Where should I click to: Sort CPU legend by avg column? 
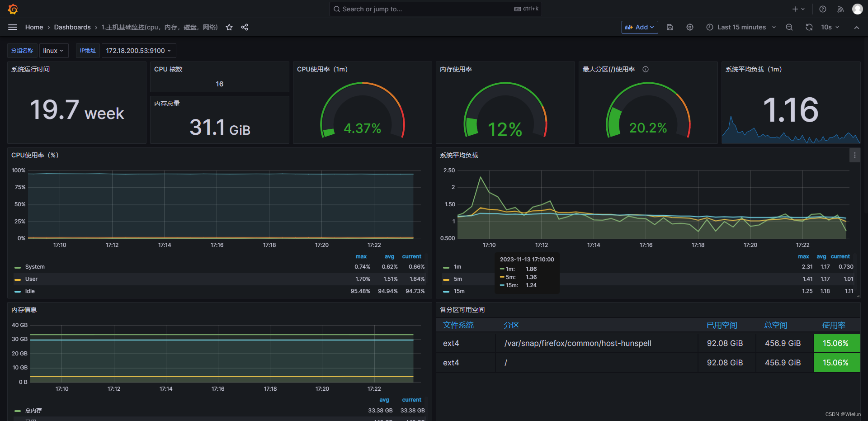pos(389,256)
